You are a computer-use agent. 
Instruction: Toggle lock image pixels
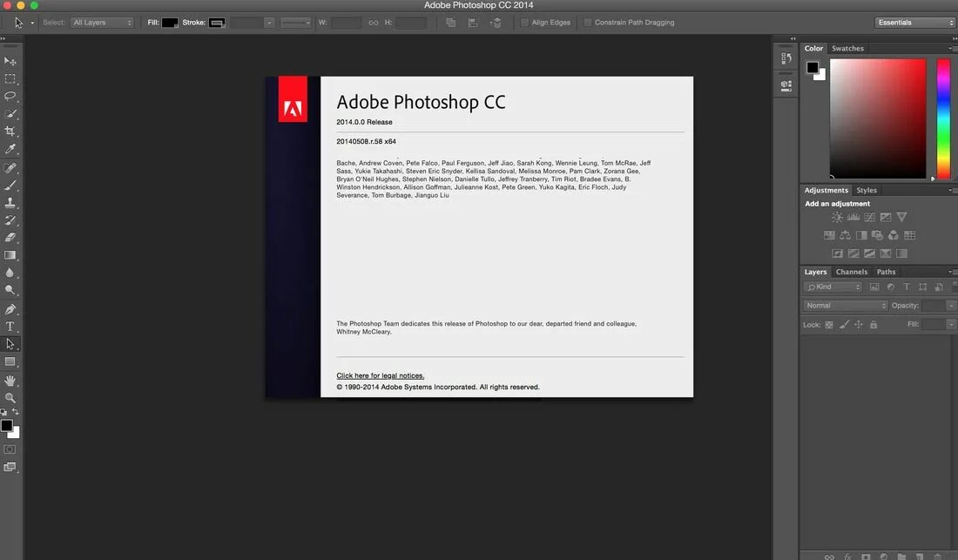point(844,325)
